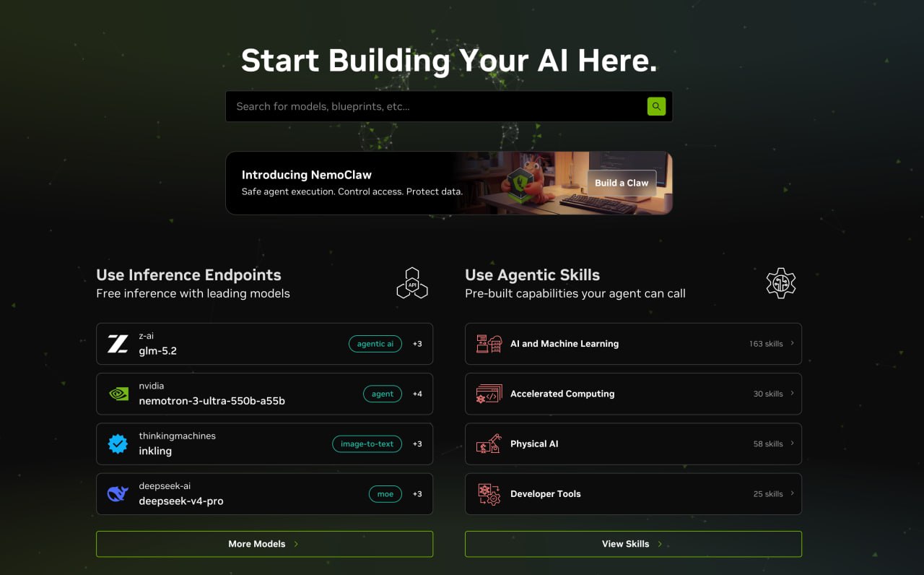Click the Use Agentic Skills heading
The width and height of the screenshot is (924, 575).
click(x=533, y=275)
